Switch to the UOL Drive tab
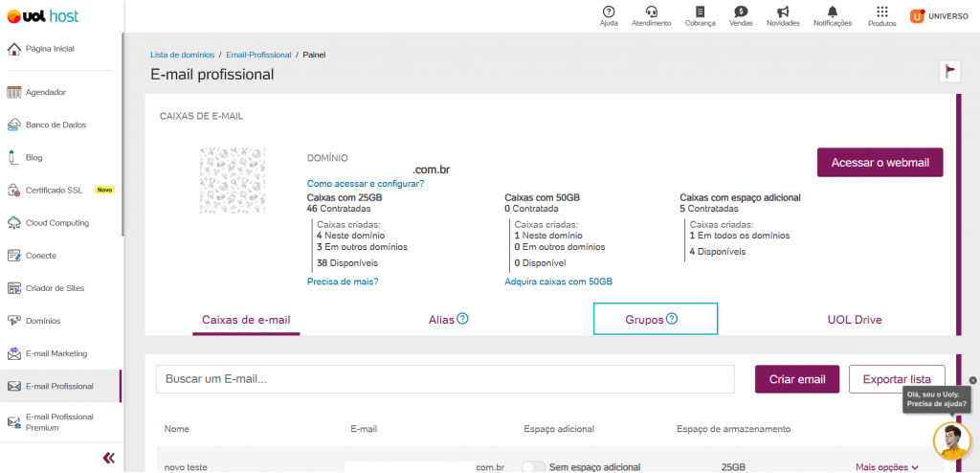This screenshot has width=980, height=473. pos(855,320)
